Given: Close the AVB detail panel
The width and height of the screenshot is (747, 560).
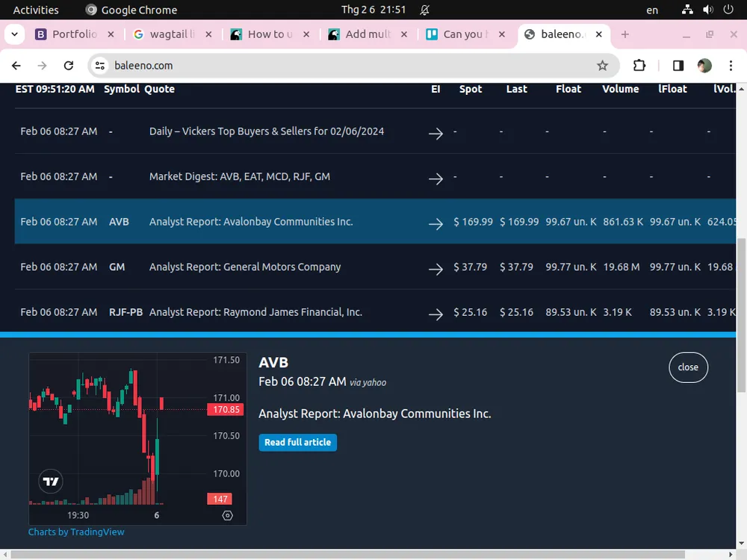Looking at the screenshot, I should click(688, 367).
